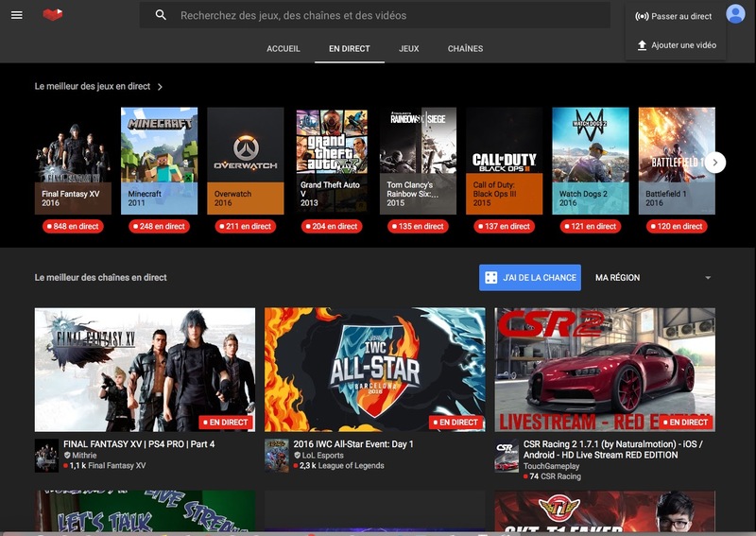756x536 pixels.
Task: Open the Minecraft game card
Action: 159,161
